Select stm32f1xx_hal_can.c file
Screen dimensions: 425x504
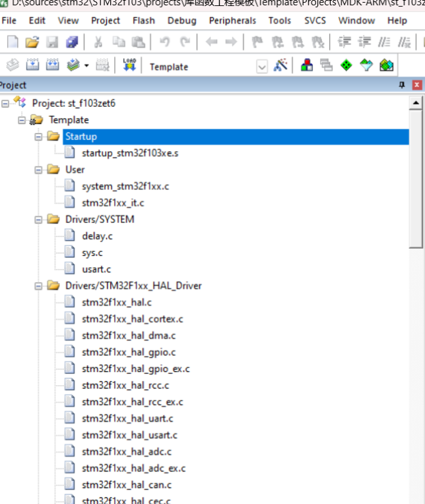tap(127, 485)
